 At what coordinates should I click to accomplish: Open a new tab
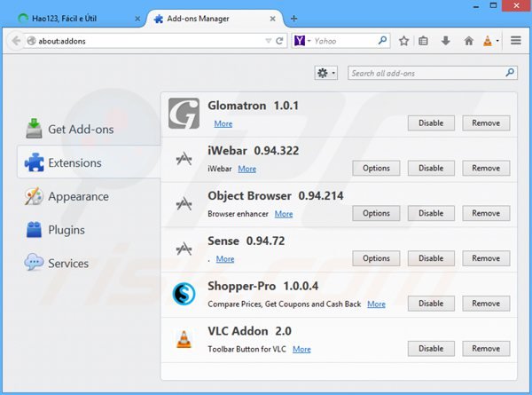(293, 19)
